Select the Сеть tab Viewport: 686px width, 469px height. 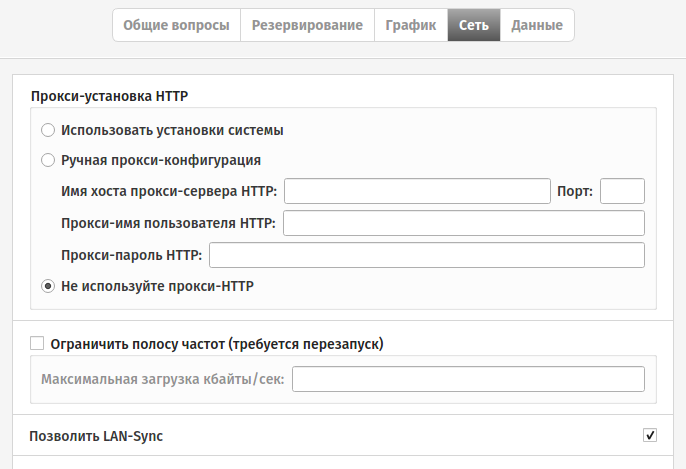[474, 25]
